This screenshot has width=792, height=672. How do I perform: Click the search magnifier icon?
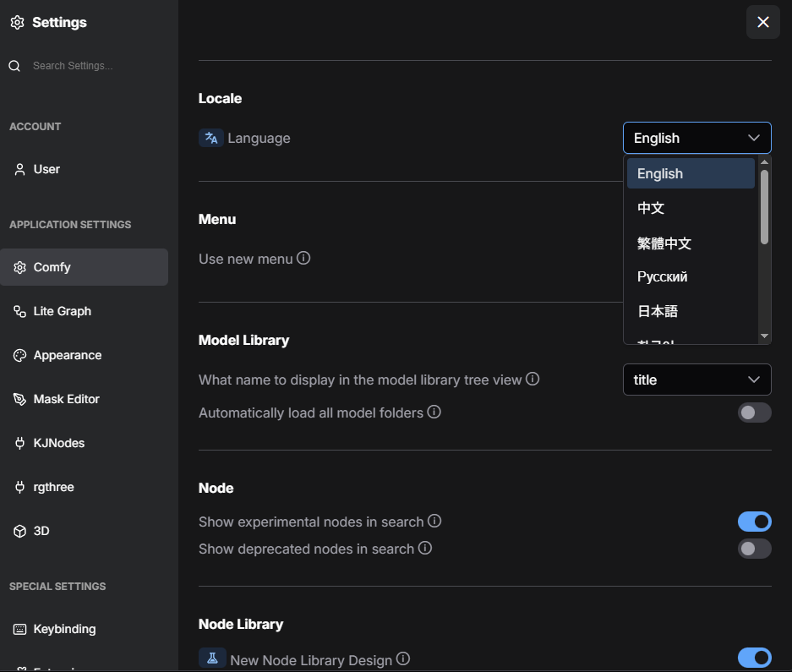[x=14, y=66]
